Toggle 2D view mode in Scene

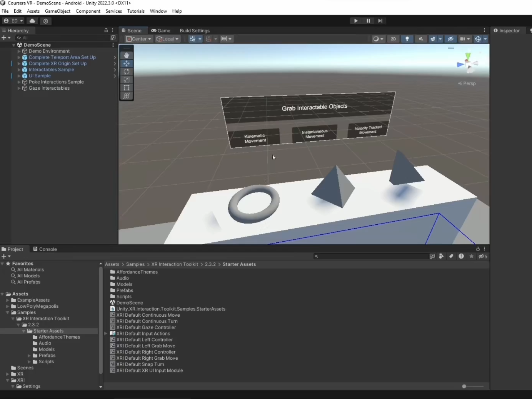pyautogui.click(x=393, y=39)
